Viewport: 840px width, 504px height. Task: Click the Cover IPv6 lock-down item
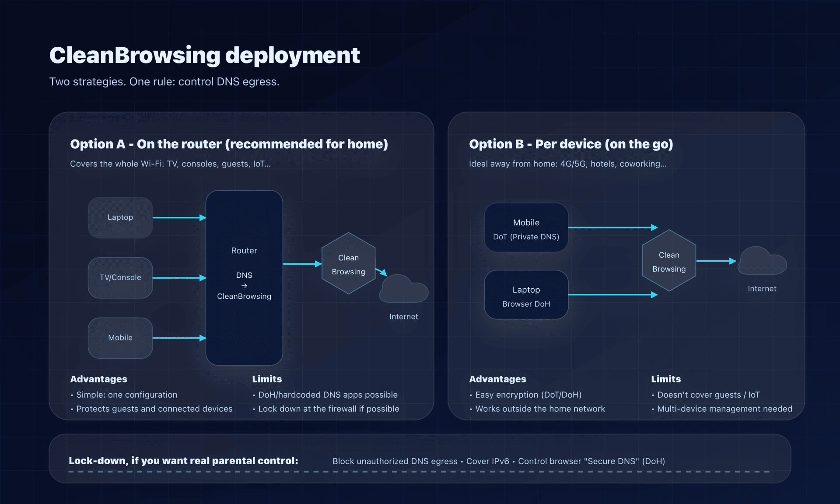pos(487,461)
